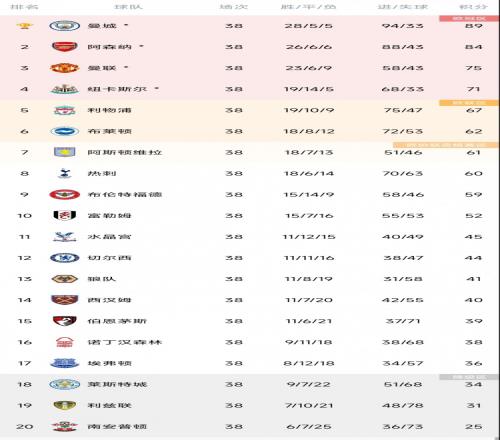Select the grey relegation zone label
Screen dimensions: 500x440
tap(469, 377)
